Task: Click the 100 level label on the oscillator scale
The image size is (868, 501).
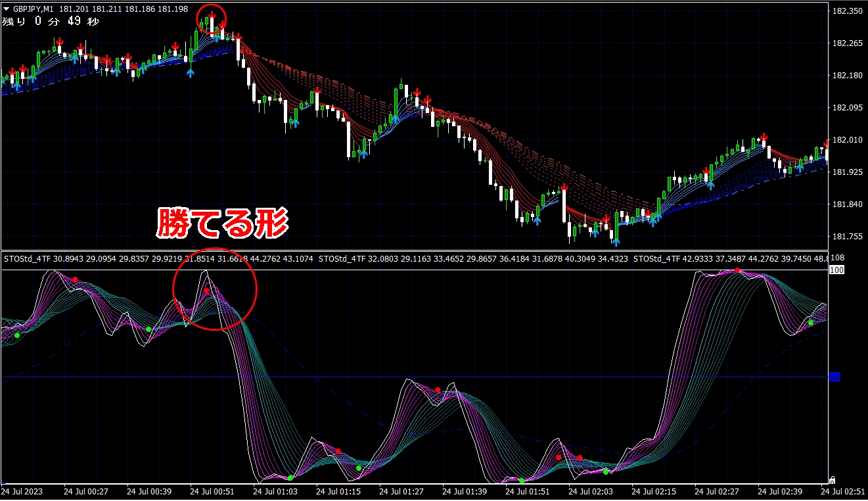Action: click(836, 270)
